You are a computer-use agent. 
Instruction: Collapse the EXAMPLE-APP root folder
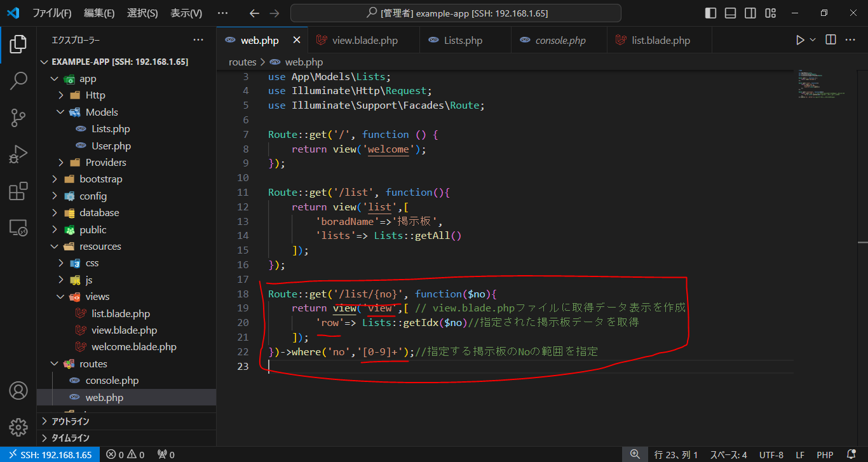[x=126, y=62]
